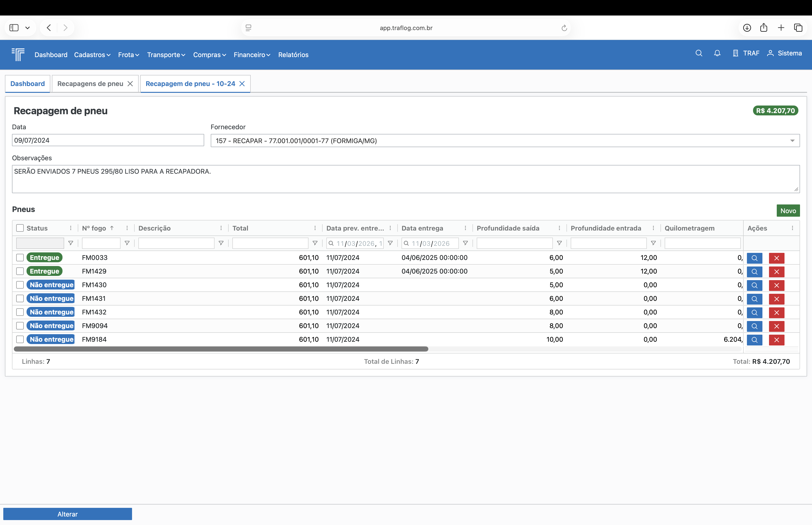812x525 pixels.
Task: Switch to Recapagens de pneu tab
Action: click(90, 83)
